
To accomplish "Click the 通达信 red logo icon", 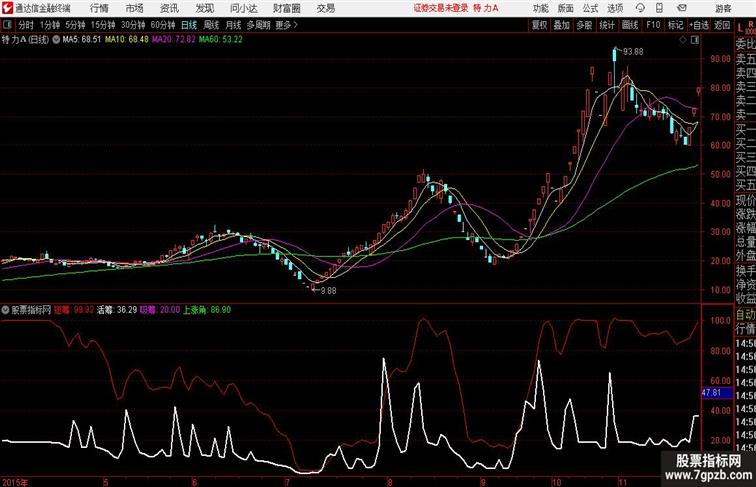I will click(7, 8).
